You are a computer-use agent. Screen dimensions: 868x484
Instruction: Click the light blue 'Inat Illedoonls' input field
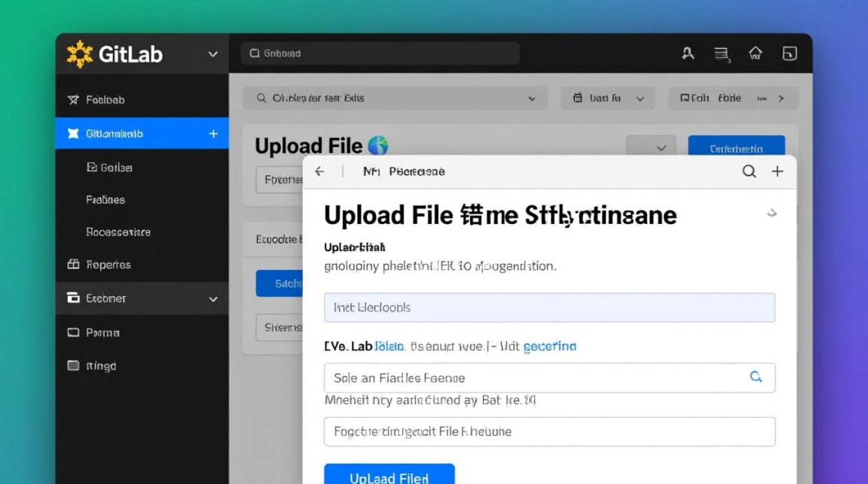(x=550, y=308)
